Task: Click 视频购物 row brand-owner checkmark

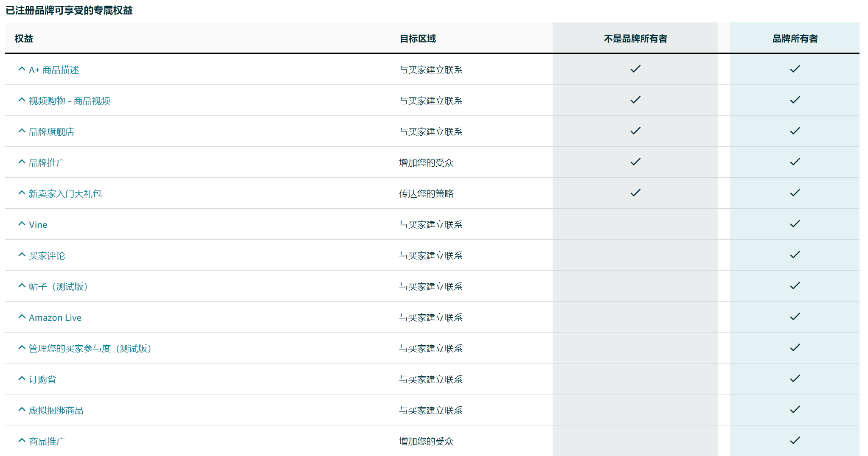Action: [x=795, y=100]
